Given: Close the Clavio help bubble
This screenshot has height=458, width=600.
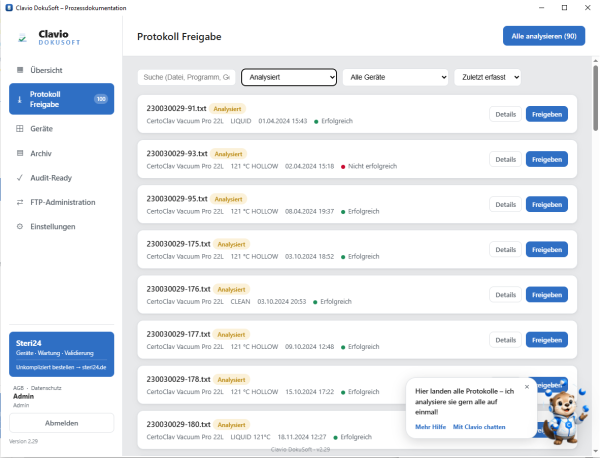Looking at the screenshot, I should pos(527,387).
